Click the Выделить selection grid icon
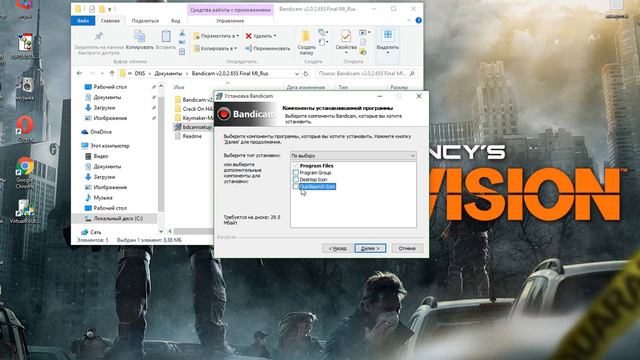This screenshot has height=360, width=640. tap(387, 36)
